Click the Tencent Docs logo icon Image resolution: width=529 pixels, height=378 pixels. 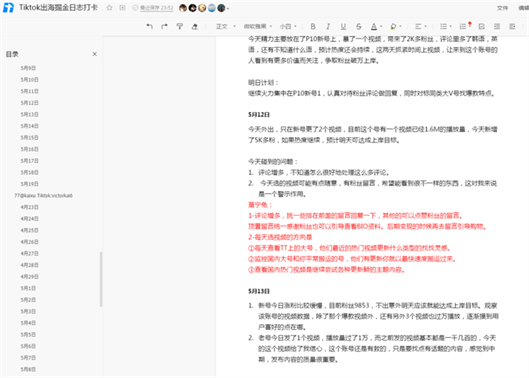[8, 8]
